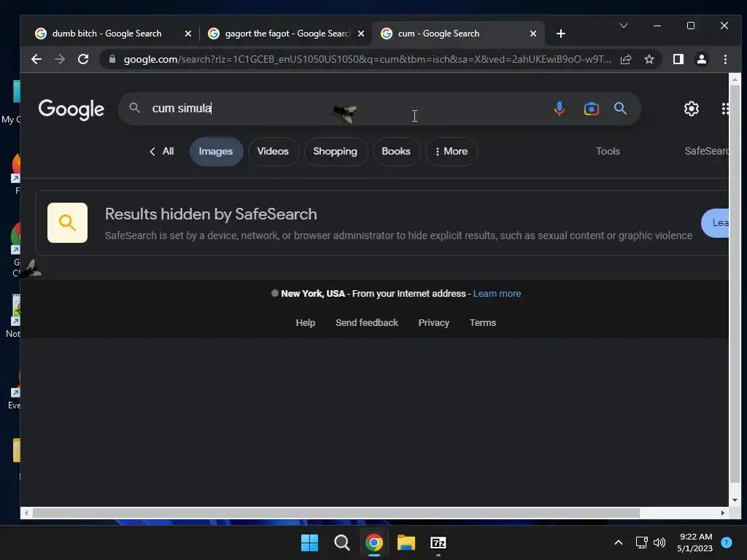The height and width of the screenshot is (560, 747).
Task: Open a new browser tab
Action: [x=561, y=34]
